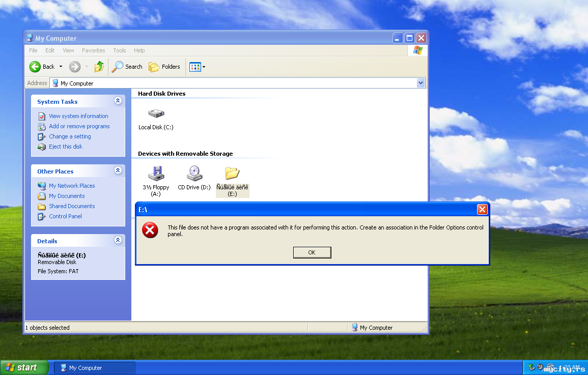588x375 pixels.
Task: Open the Help menu
Action: 139,50
